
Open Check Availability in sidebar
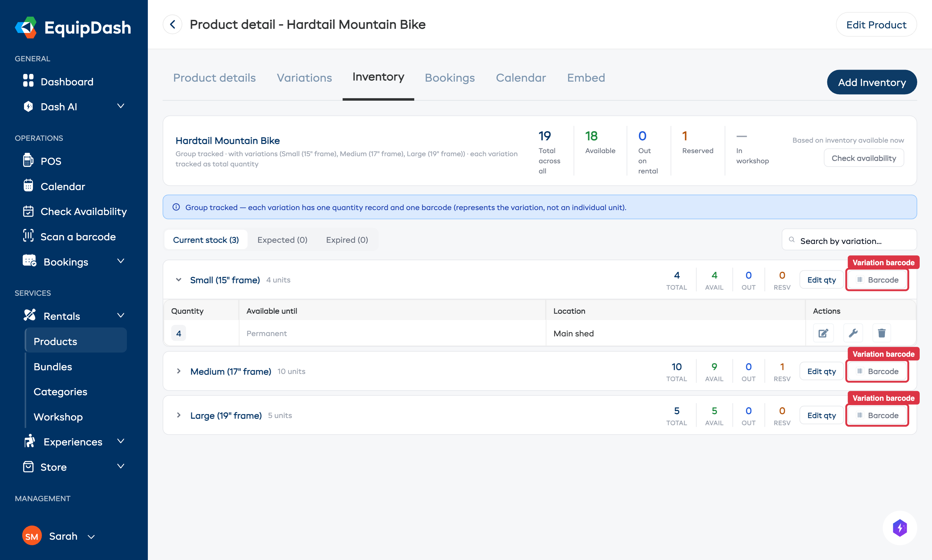84,211
